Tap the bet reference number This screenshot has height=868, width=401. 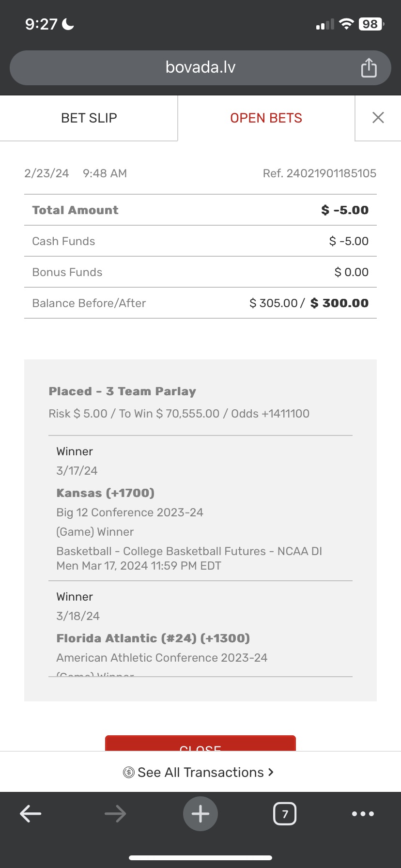tap(319, 173)
